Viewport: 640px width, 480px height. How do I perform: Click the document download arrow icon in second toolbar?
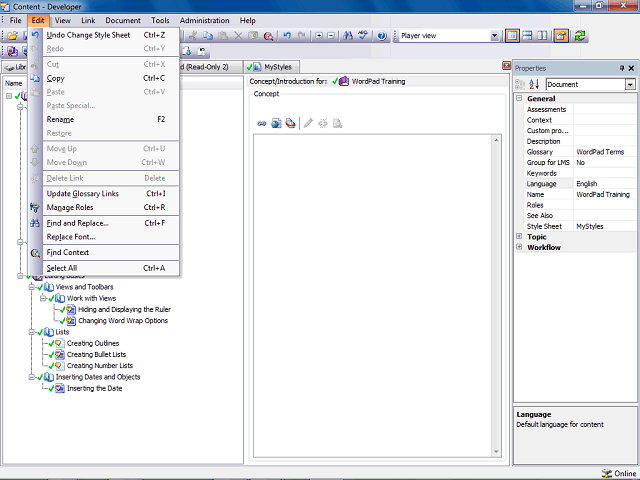pyautogui.click(x=187, y=51)
